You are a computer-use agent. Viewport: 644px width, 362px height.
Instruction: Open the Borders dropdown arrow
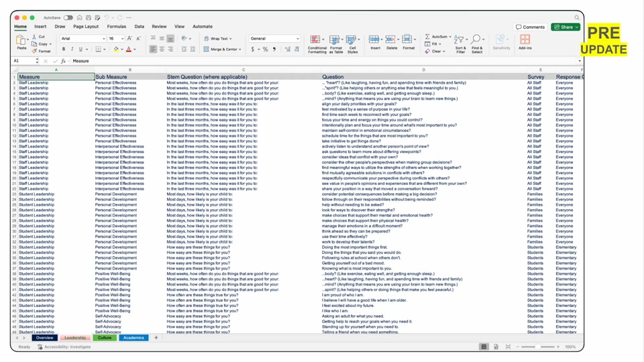pyautogui.click(x=105, y=49)
